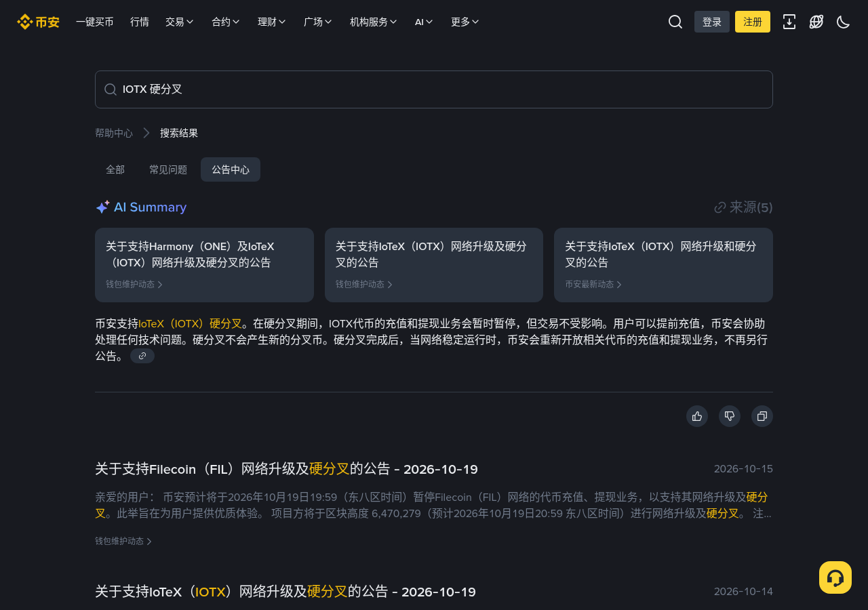The height and width of the screenshot is (610, 868).
Task: Open the app download icon
Action: tap(789, 22)
